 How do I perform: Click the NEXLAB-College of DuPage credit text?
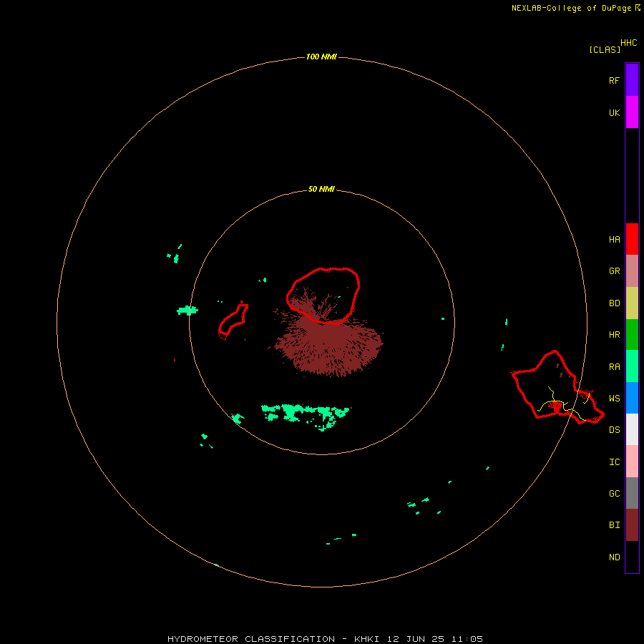tap(576, 8)
